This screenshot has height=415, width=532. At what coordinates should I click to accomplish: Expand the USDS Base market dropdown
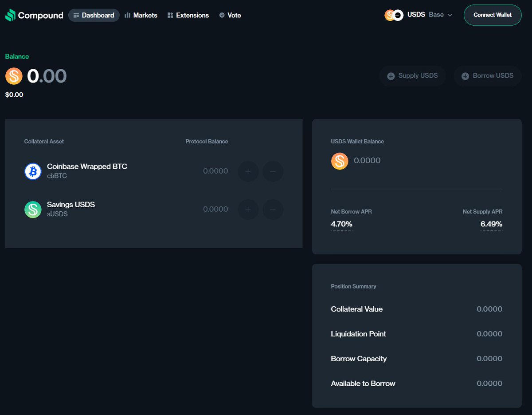(x=419, y=15)
